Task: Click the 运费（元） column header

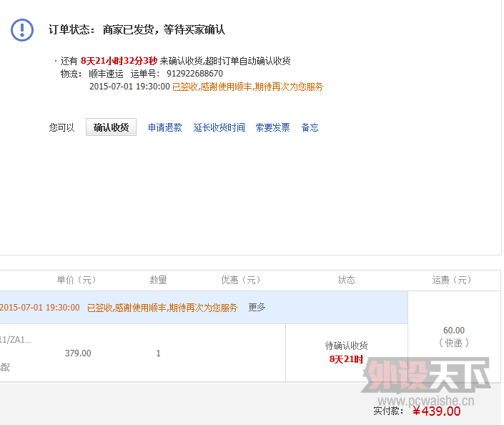Action: click(x=452, y=280)
